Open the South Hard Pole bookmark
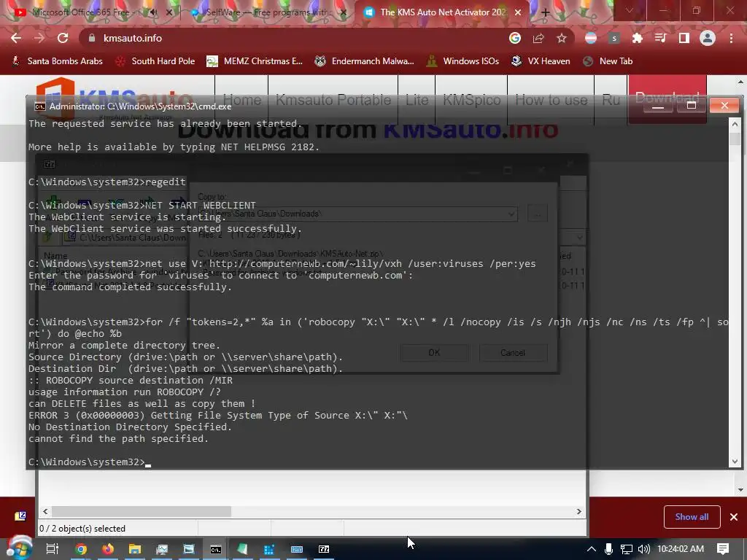This screenshot has width=747, height=560. click(x=155, y=61)
